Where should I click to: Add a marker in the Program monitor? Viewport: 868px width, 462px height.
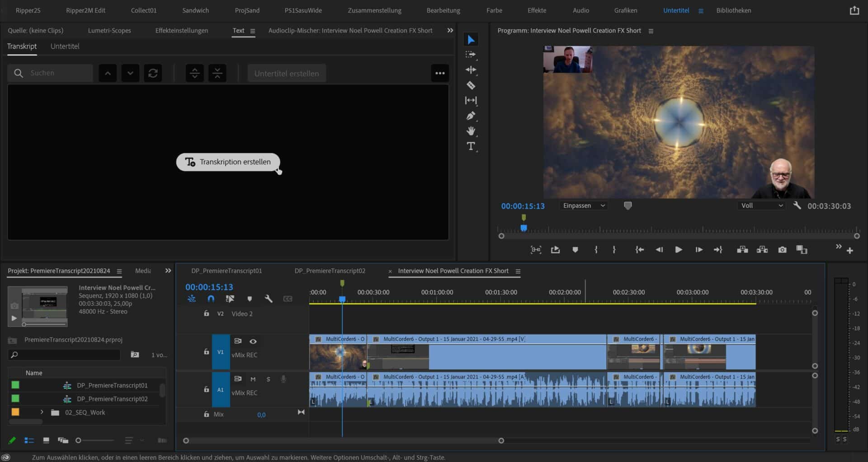point(575,249)
